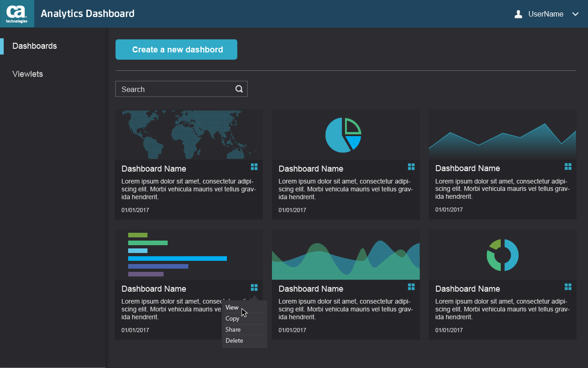Click the user profile avatar icon
The image size is (588, 368).
click(x=519, y=14)
